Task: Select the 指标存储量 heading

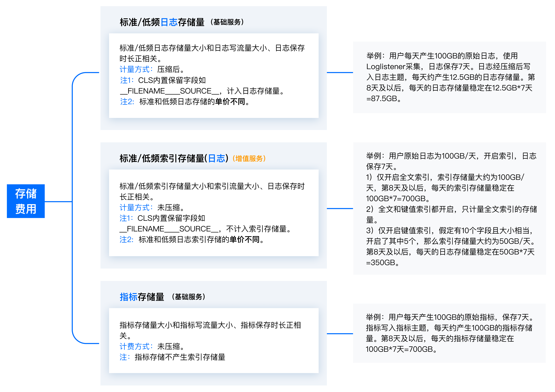Action: tap(142, 297)
